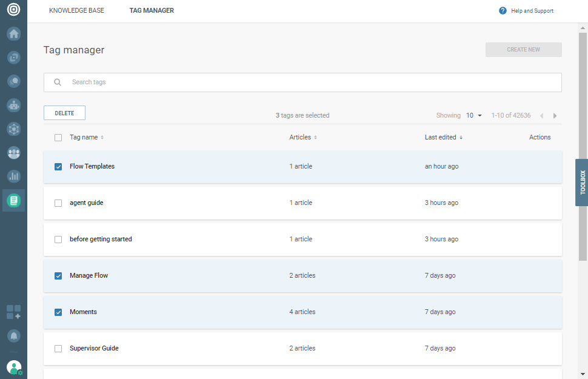Open the chatbot Answers icon in sidebar

coord(13,105)
